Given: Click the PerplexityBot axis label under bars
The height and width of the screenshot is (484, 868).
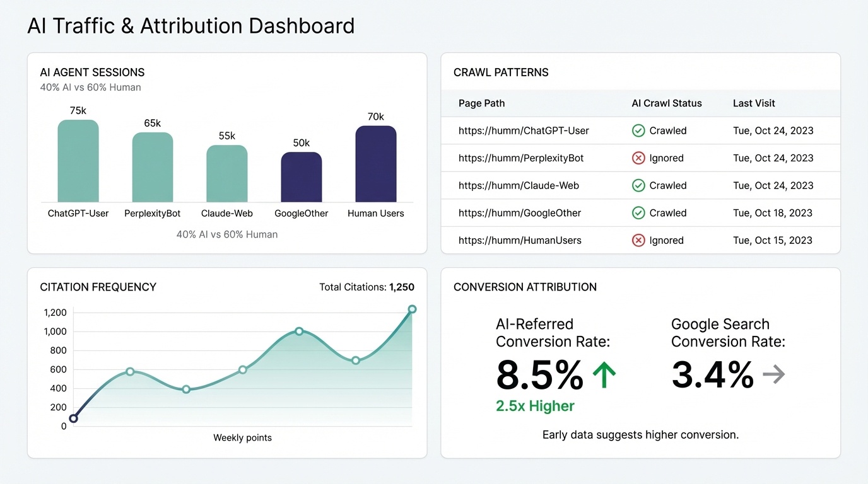Looking at the screenshot, I should pyautogui.click(x=153, y=214).
